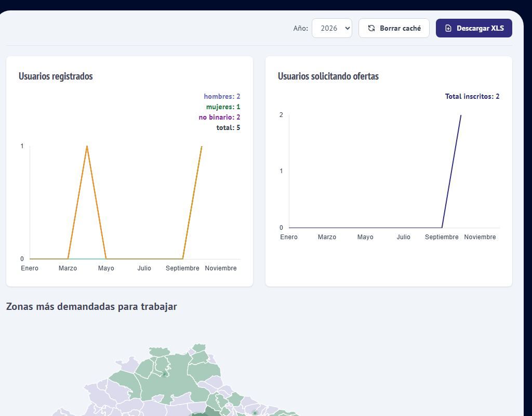This screenshot has width=532, height=416.
Task: Click the 'Zonas más demandadas para trabajar' heading
Action: 91,307
